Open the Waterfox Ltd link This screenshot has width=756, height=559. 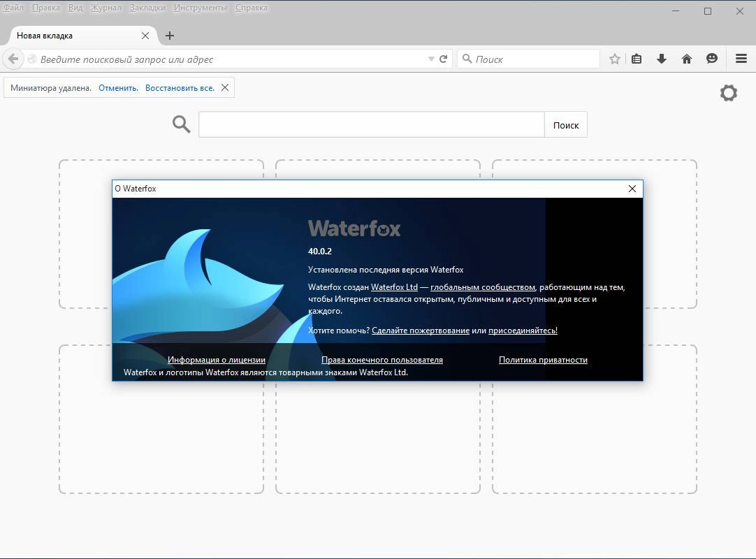coord(394,287)
